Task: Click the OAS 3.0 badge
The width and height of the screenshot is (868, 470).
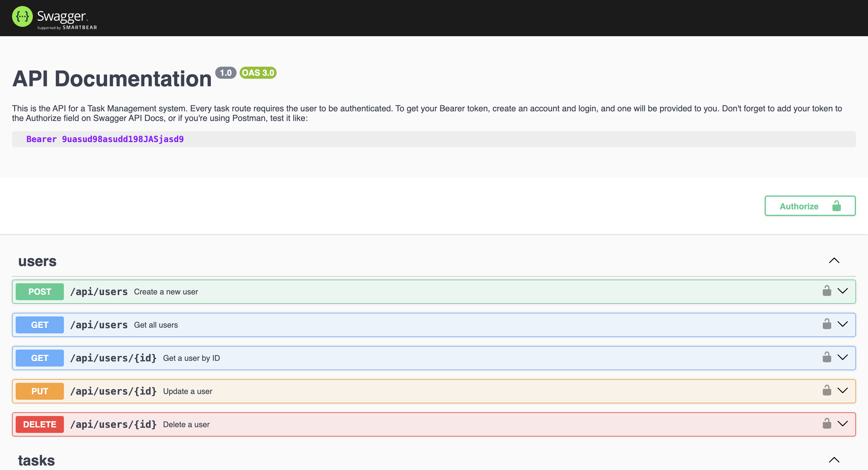Action: tap(258, 73)
